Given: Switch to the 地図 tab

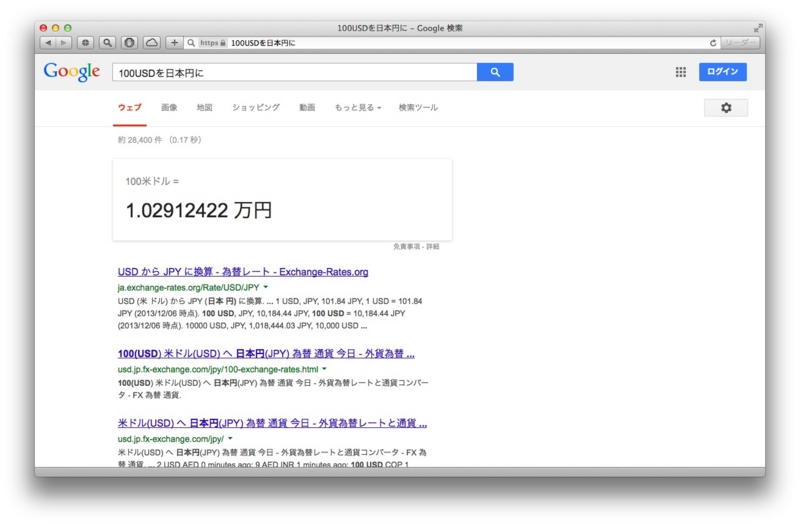Looking at the screenshot, I should pyautogui.click(x=205, y=108).
